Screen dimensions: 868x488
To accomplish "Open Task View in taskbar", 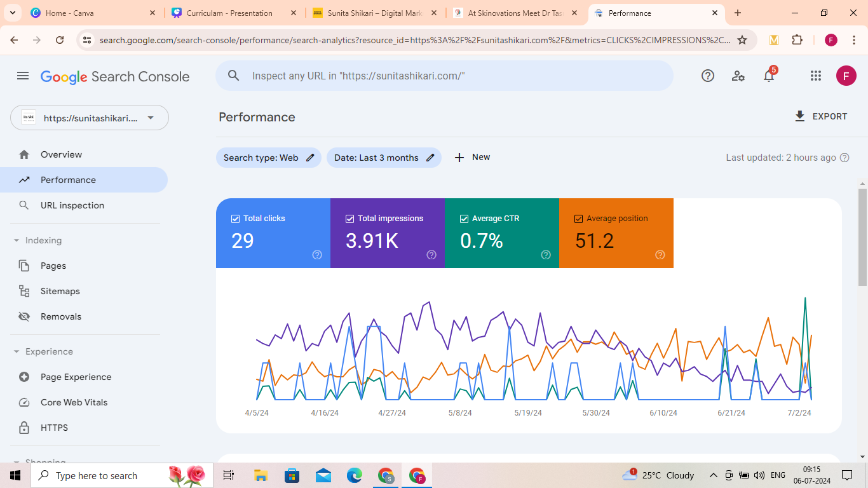I will (229, 475).
